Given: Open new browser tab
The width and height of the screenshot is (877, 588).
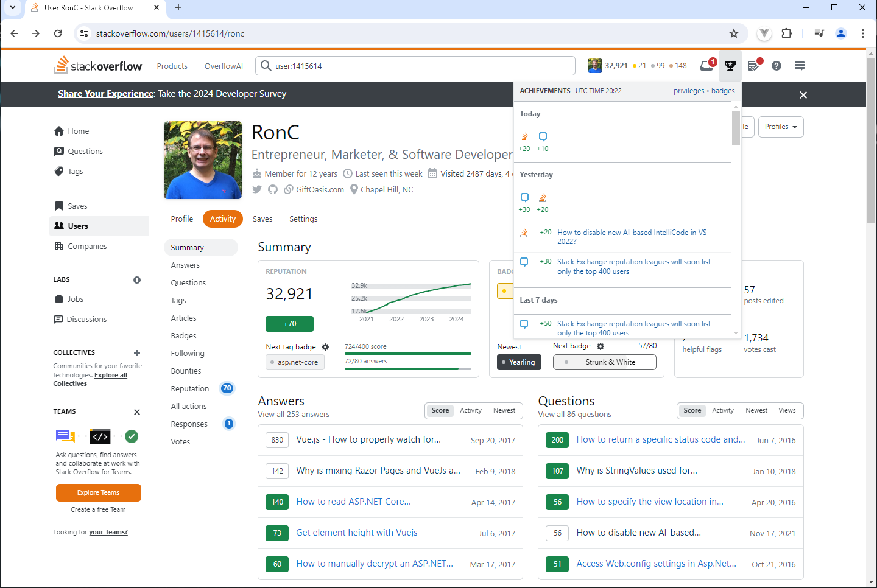Looking at the screenshot, I should click(x=178, y=8).
